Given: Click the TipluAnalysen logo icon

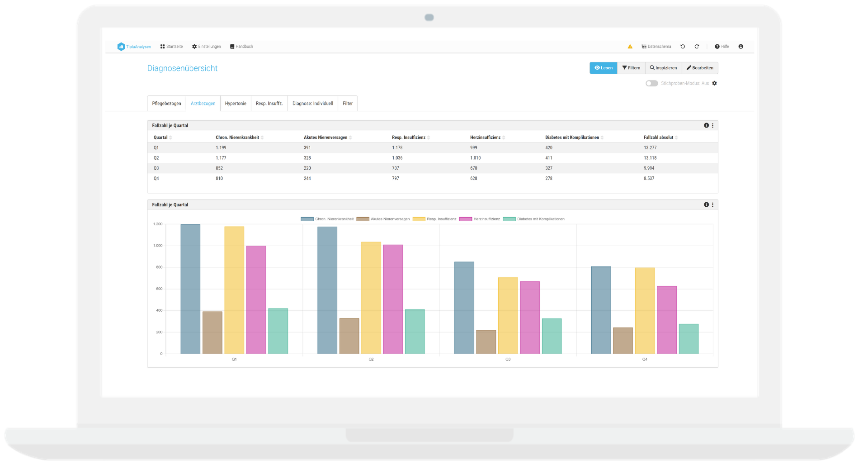Looking at the screenshot, I should click(x=121, y=47).
